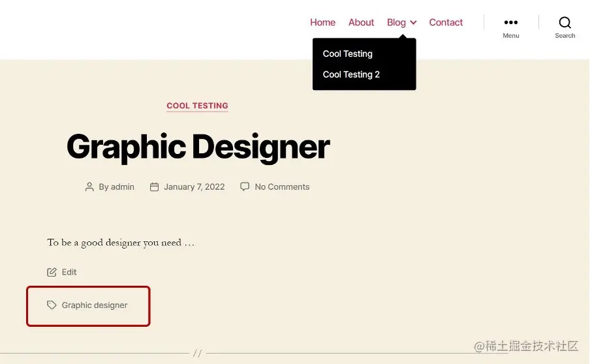590x364 pixels.
Task: Go to the About page
Action: click(x=361, y=23)
